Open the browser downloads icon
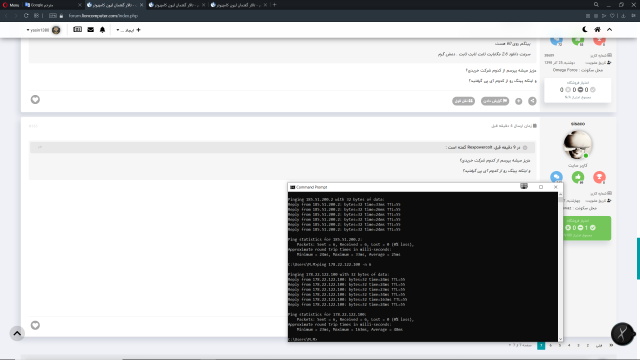The width and height of the screenshot is (640, 360). [623, 16]
